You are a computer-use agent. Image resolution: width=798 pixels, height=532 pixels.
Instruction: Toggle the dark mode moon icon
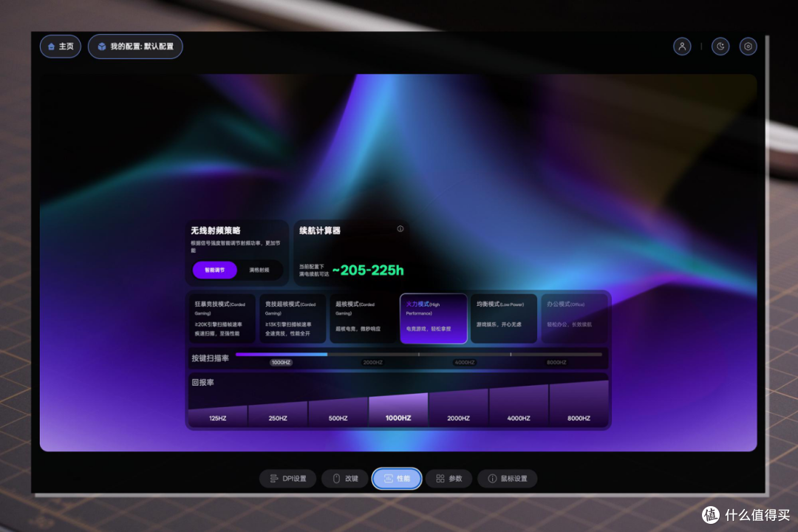pyautogui.click(x=720, y=47)
